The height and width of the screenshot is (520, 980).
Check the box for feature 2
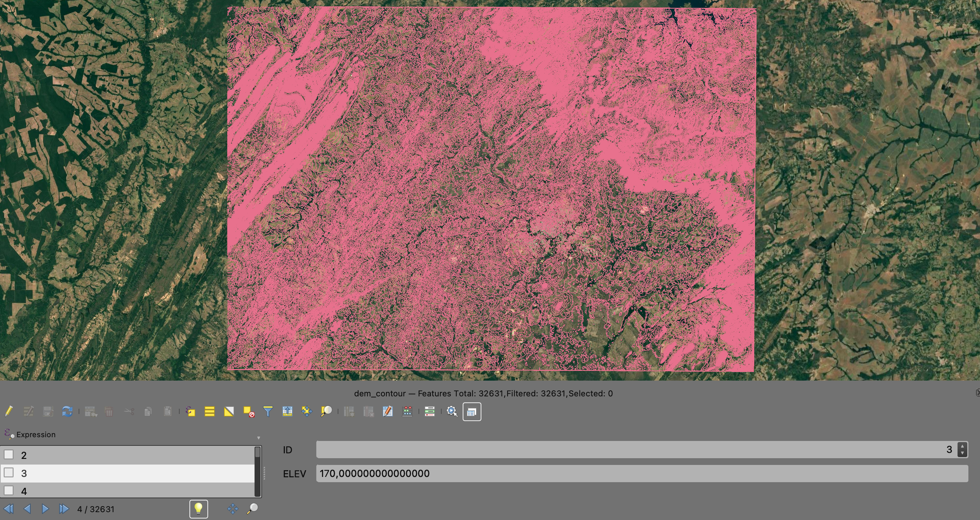[9, 454]
